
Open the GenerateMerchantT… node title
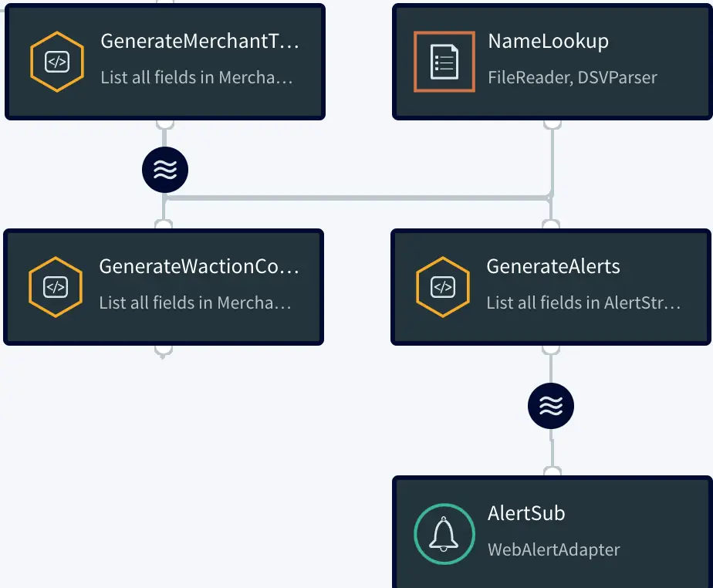199,42
